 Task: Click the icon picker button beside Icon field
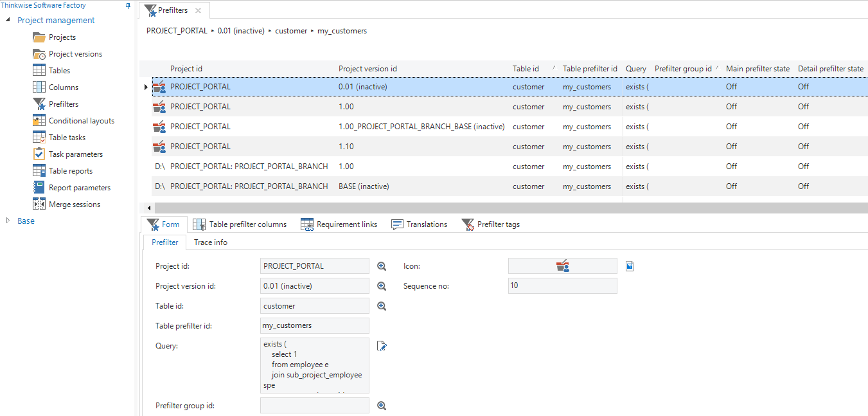(x=630, y=266)
